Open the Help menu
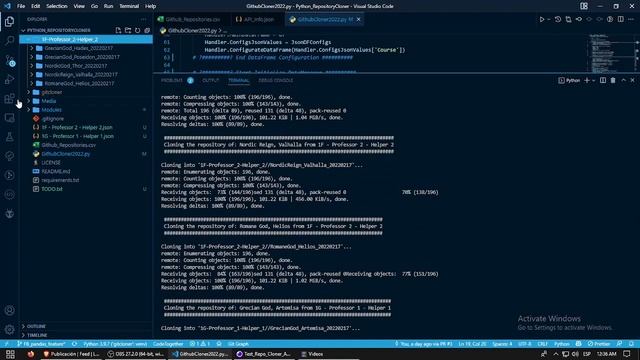The height and width of the screenshot is (360, 640). tap(151, 6)
